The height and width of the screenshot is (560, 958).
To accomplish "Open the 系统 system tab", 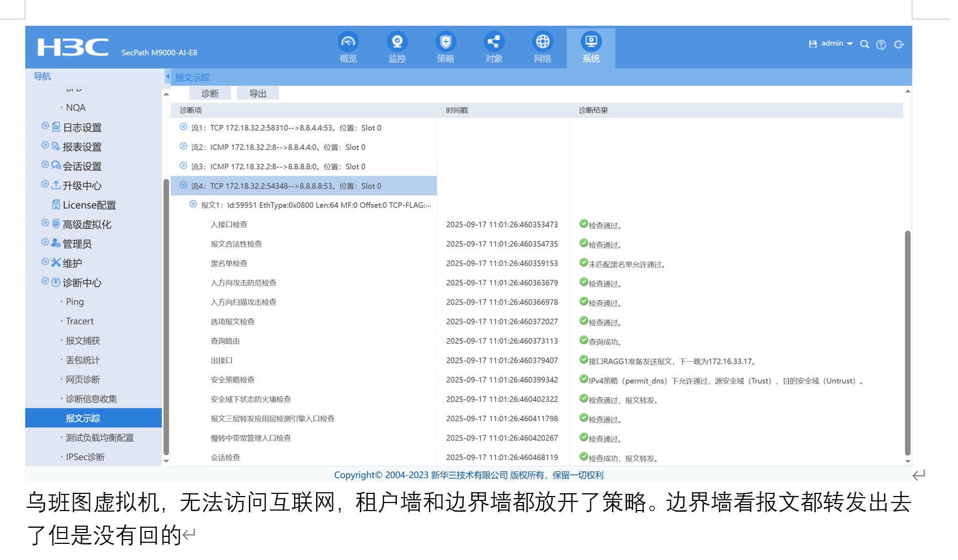I will [x=591, y=48].
